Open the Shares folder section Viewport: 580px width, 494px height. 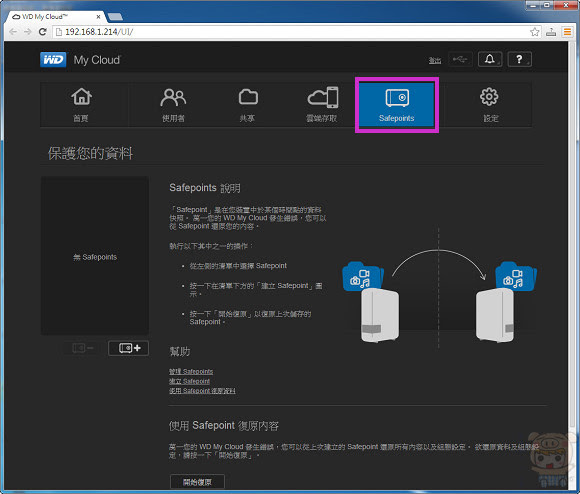pyautogui.click(x=247, y=105)
